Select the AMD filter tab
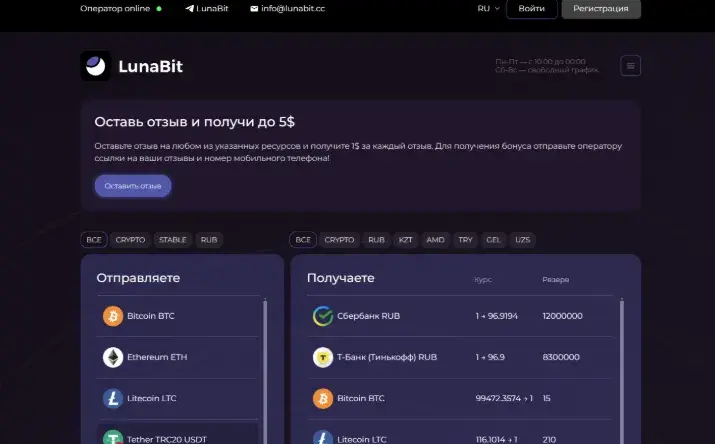The height and width of the screenshot is (444, 715). click(x=435, y=240)
